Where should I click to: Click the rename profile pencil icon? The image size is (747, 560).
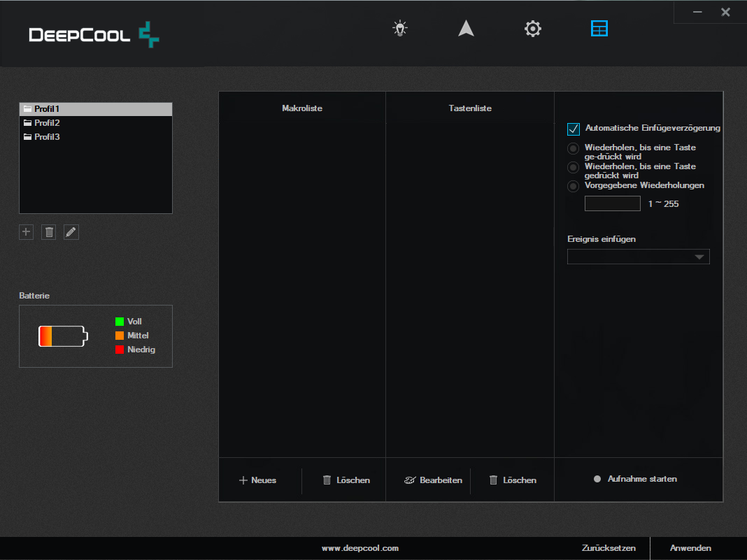pyautogui.click(x=71, y=232)
